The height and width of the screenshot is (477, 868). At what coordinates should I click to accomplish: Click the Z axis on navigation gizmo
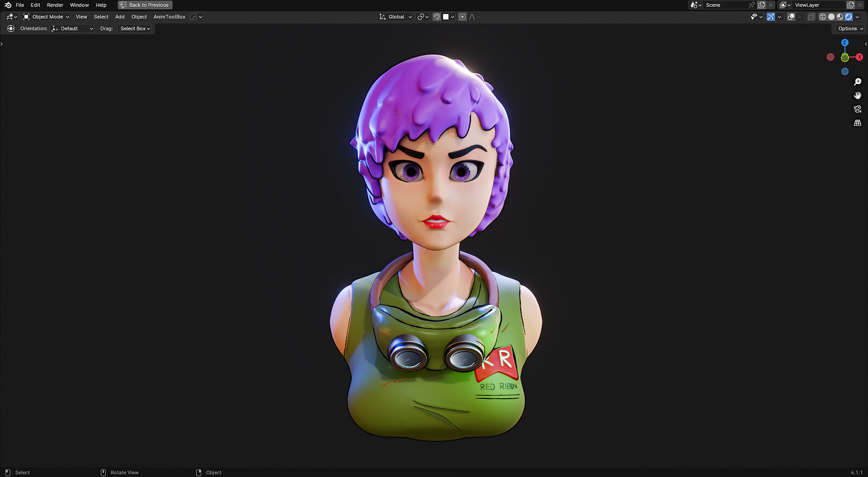click(x=845, y=42)
